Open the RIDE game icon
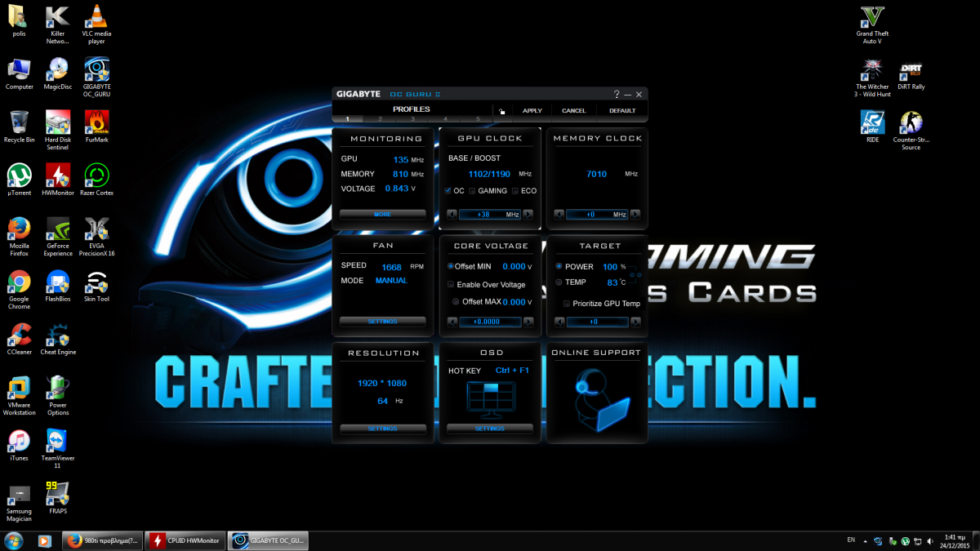The height and width of the screenshot is (551, 980). pyautogui.click(x=872, y=127)
